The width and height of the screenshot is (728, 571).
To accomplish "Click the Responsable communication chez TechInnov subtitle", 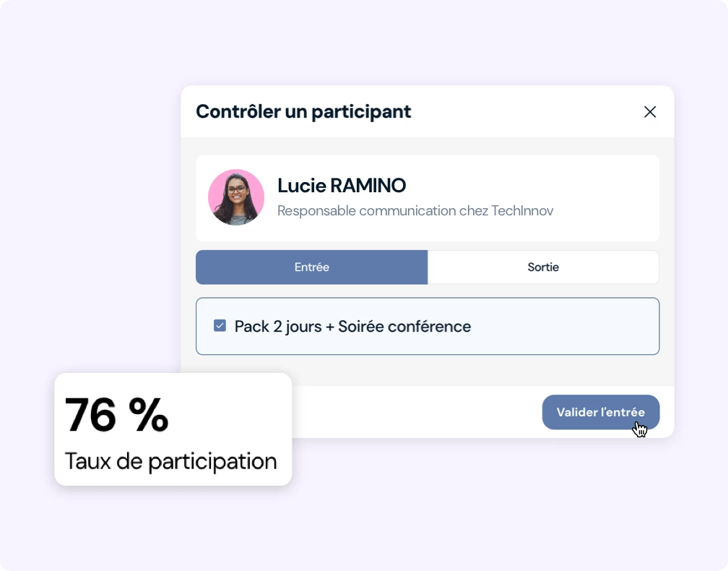I will pos(415,211).
